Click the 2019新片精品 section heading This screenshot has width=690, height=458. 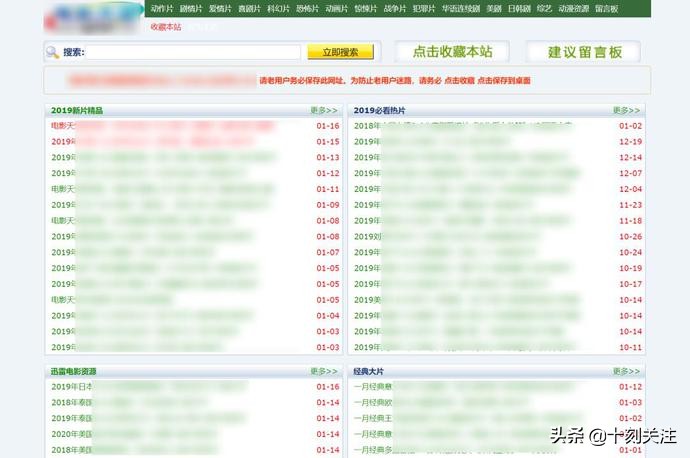(x=77, y=110)
